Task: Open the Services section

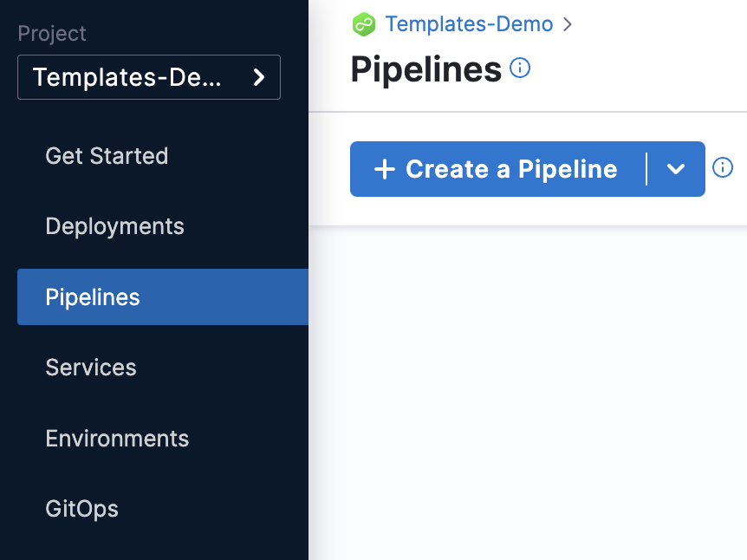Action: click(90, 368)
